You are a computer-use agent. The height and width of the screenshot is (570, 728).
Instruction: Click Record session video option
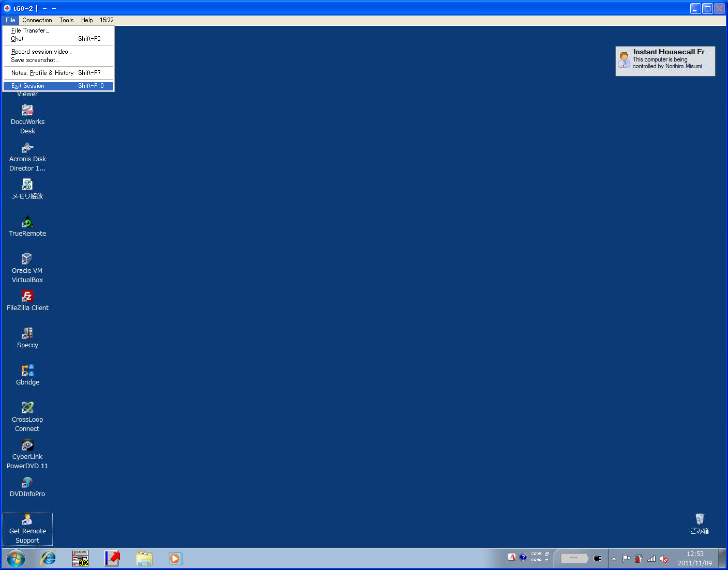(41, 52)
